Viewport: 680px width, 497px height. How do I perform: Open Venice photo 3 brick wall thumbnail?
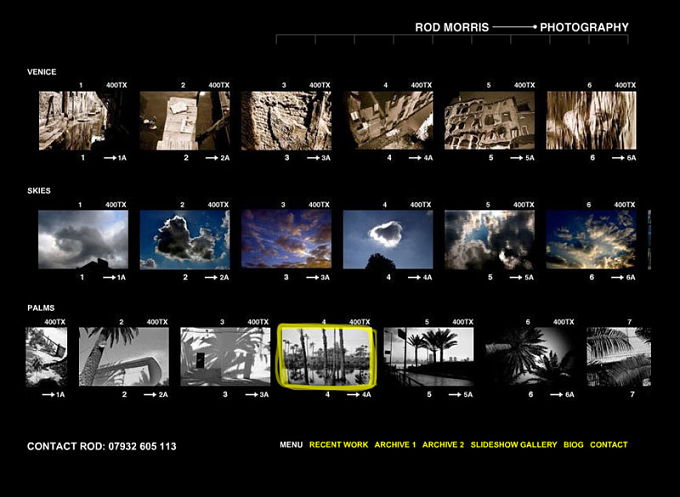tap(286, 121)
